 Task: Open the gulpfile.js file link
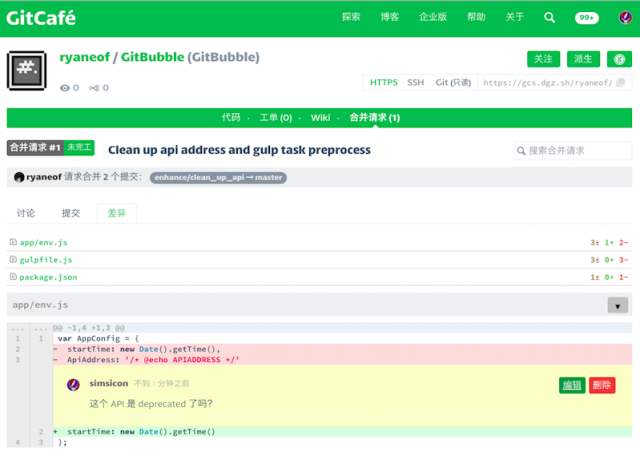pos(46,260)
